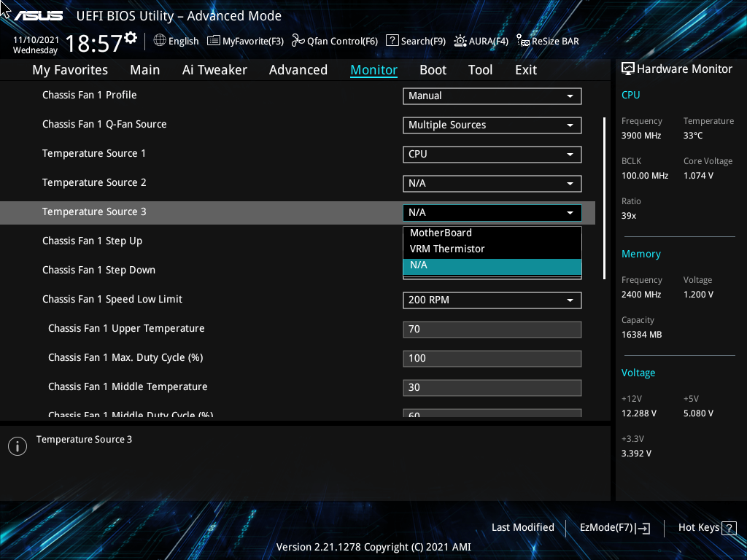The height and width of the screenshot is (560, 747).
Task: Open Chassis Fan 1 Speed Low Limit dropdown
Action: pos(492,300)
